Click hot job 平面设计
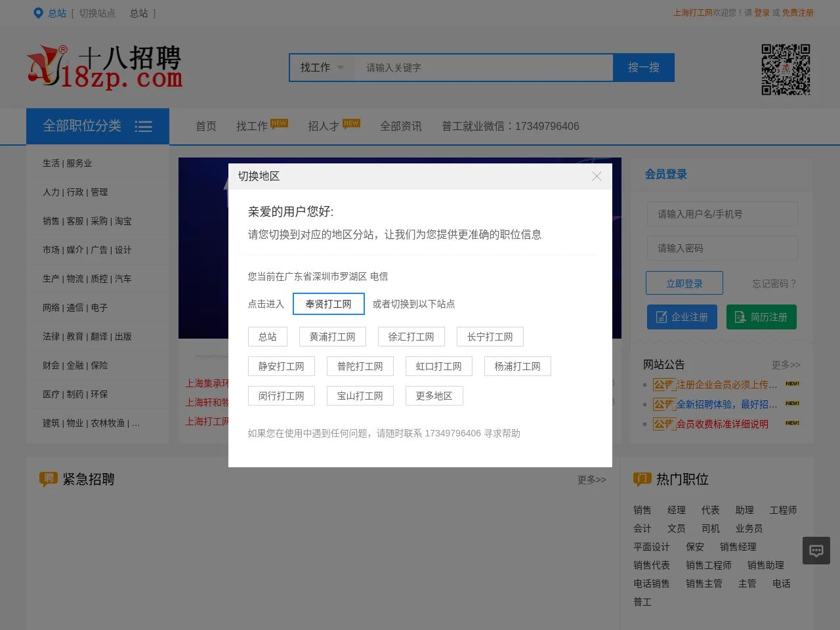This screenshot has height=630, width=840. [652, 547]
